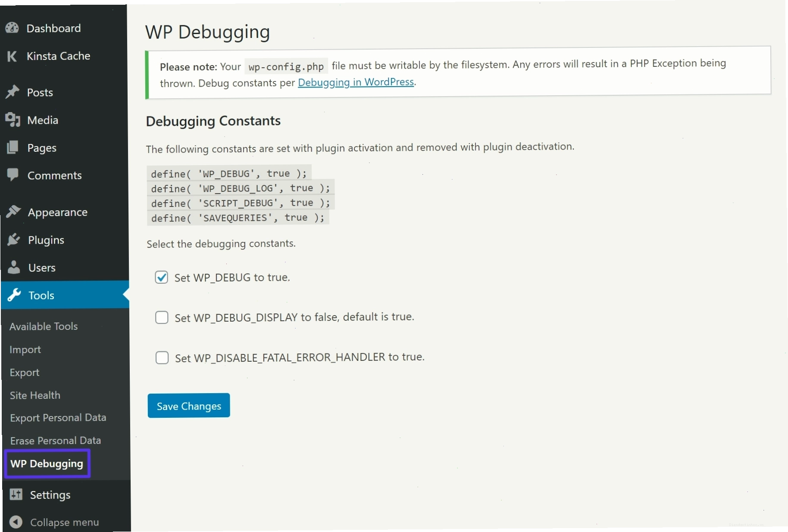Image resolution: width=788 pixels, height=532 pixels.
Task: Open the Site Health submenu item
Action: coord(35,395)
